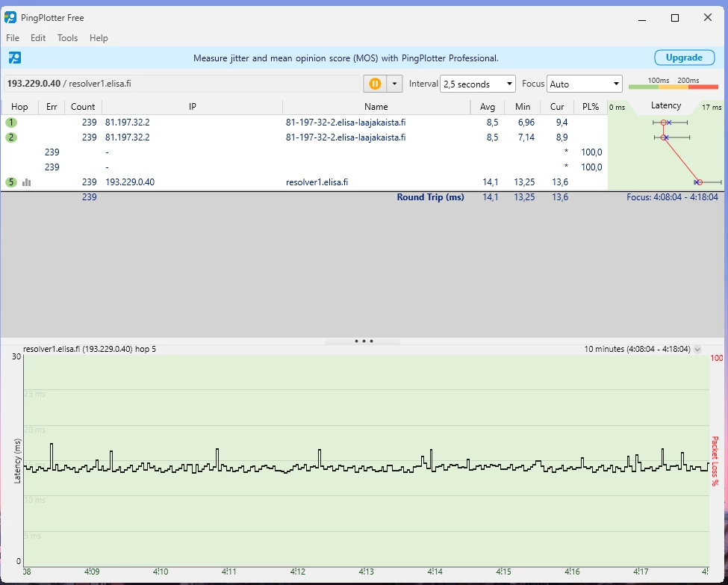Toggle the hop 5 timeline graph bar icon

coord(27,182)
